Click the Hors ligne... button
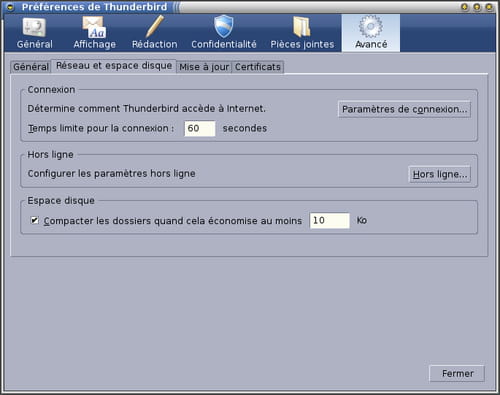Viewport: 500px width, 395px height. [440, 174]
